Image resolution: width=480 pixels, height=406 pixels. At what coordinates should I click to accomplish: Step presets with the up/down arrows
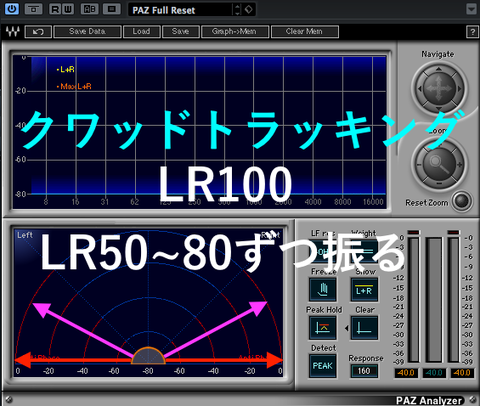pyautogui.click(x=237, y=10)
